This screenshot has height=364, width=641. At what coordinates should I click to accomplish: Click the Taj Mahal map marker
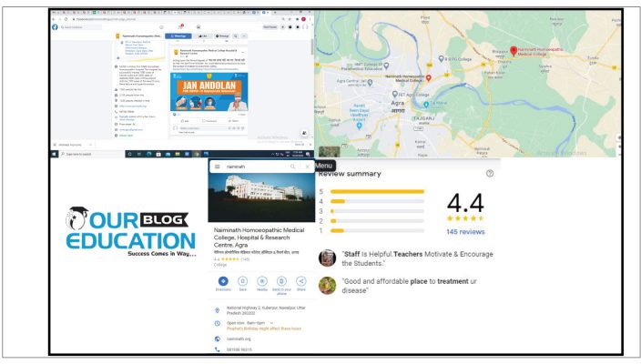(426, 105)
